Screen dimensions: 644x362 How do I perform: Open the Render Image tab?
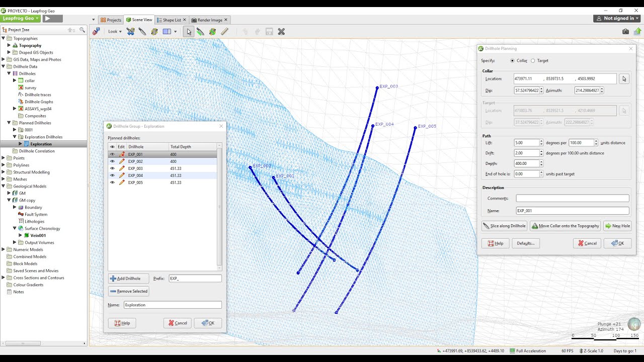click(x=209, y=20)
